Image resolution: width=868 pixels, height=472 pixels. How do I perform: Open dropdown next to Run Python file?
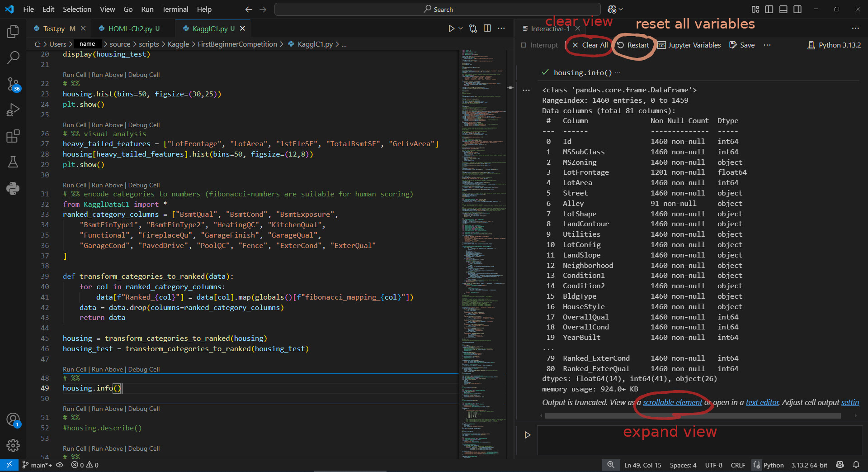(x=461, y=29)
